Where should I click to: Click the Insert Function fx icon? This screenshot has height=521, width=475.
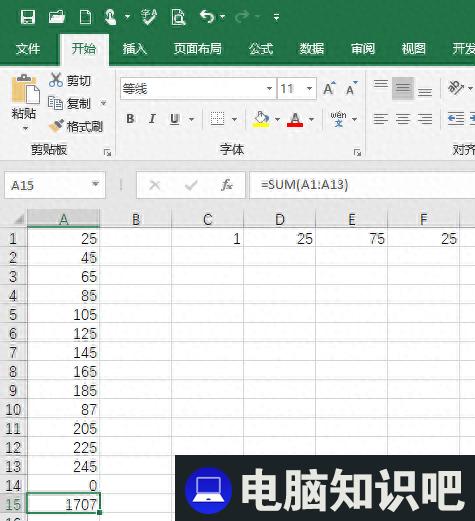click(227, 185)
